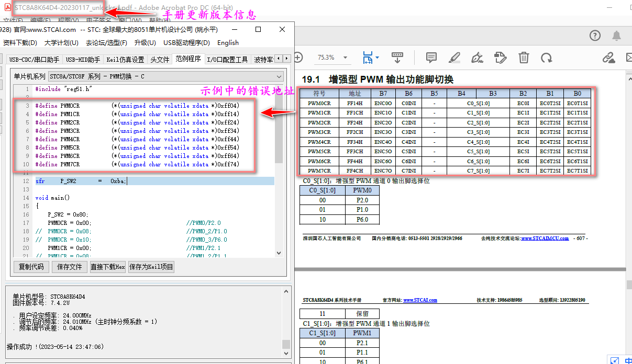
Task: Click the log panel scrollbar up arrow
Action: (x=286, y=291)
